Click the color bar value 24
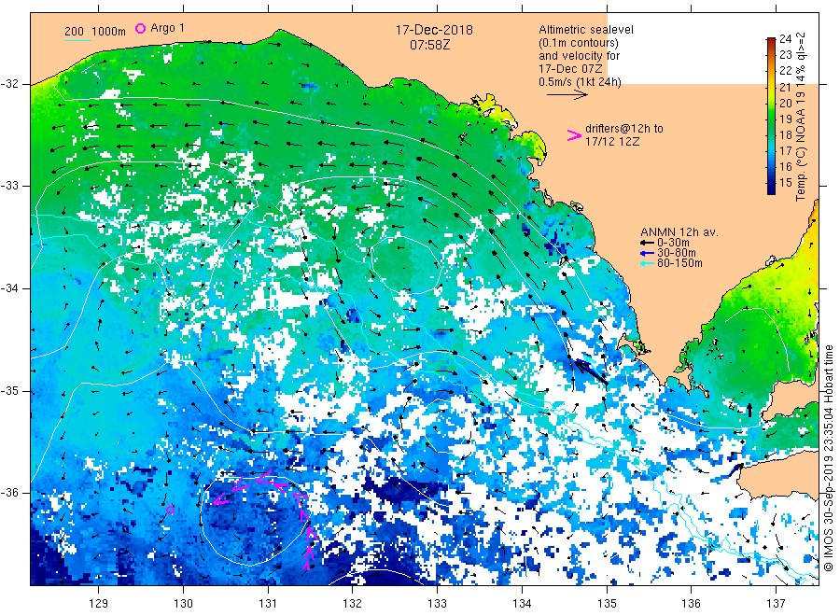 [x=785, y=38]
